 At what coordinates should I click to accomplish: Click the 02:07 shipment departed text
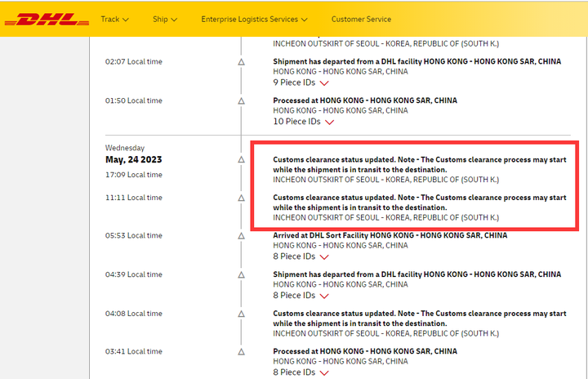coord(417,61)
